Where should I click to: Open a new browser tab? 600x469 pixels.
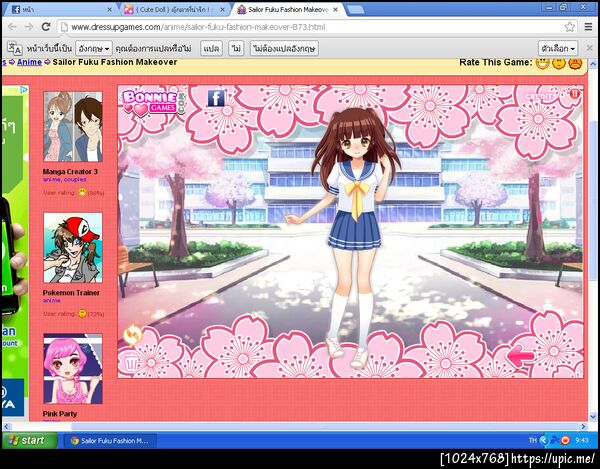point(355,10)
